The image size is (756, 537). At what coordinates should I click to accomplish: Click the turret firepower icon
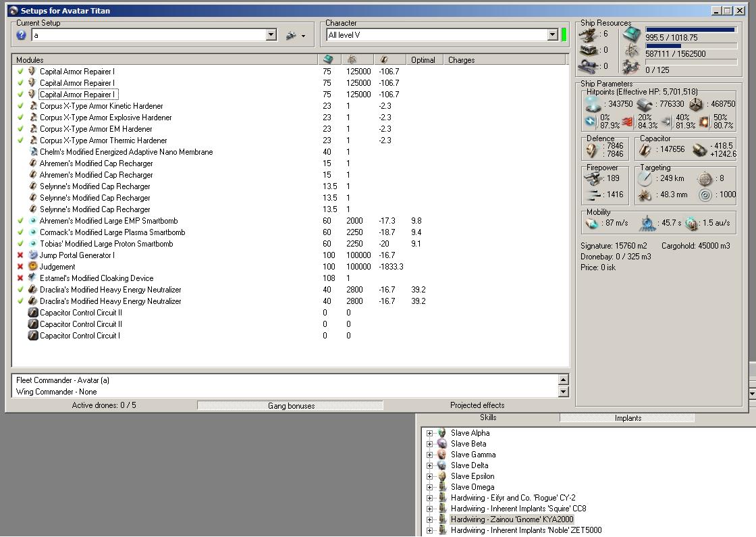pos(593,178)
